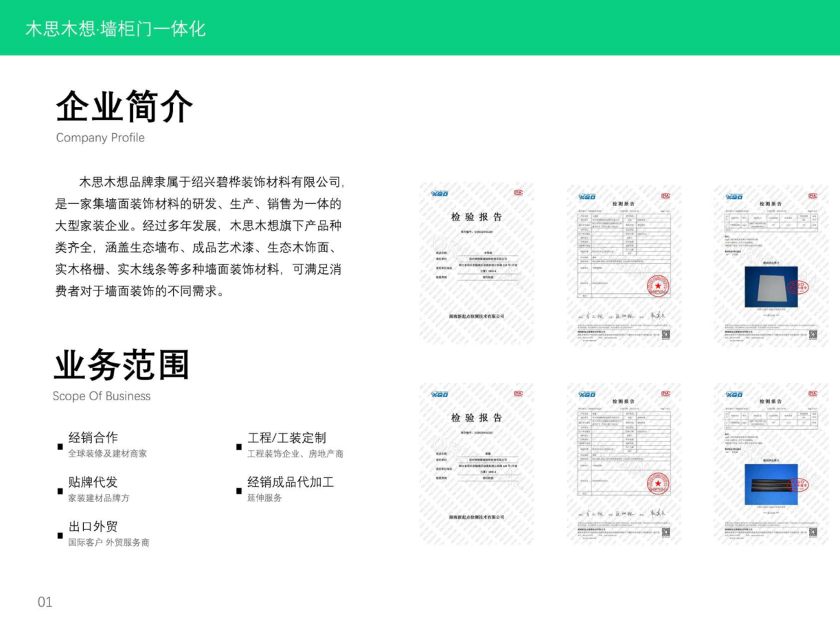Open the report page showing dark strips sample

pyautogui.click(x=771, y=465)
